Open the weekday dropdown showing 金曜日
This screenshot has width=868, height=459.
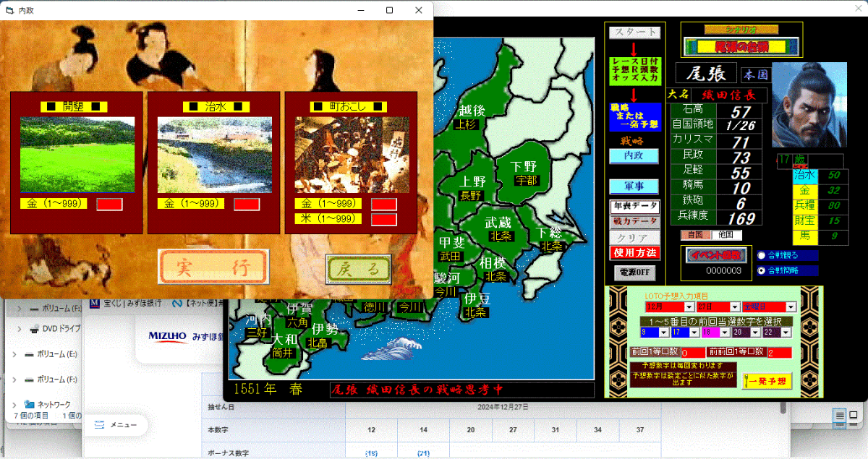790,307
